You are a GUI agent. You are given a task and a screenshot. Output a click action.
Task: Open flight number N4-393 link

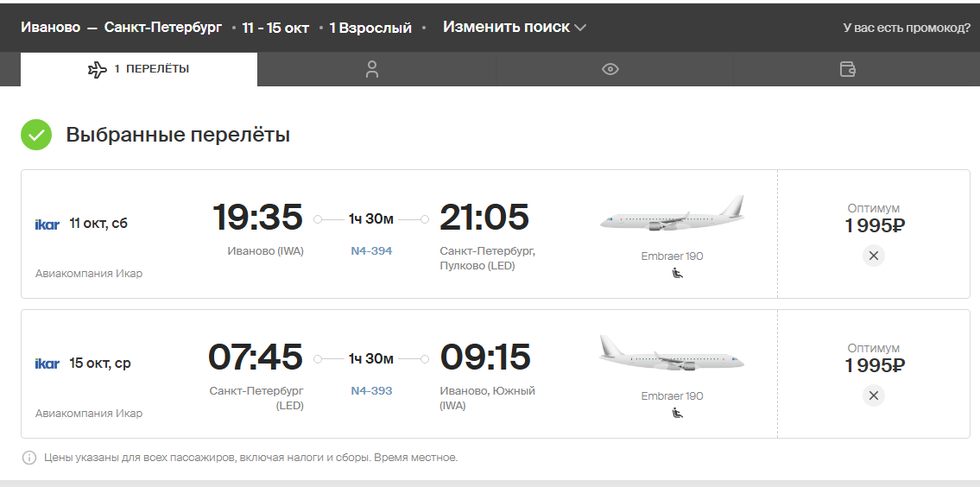click(371, 391)
